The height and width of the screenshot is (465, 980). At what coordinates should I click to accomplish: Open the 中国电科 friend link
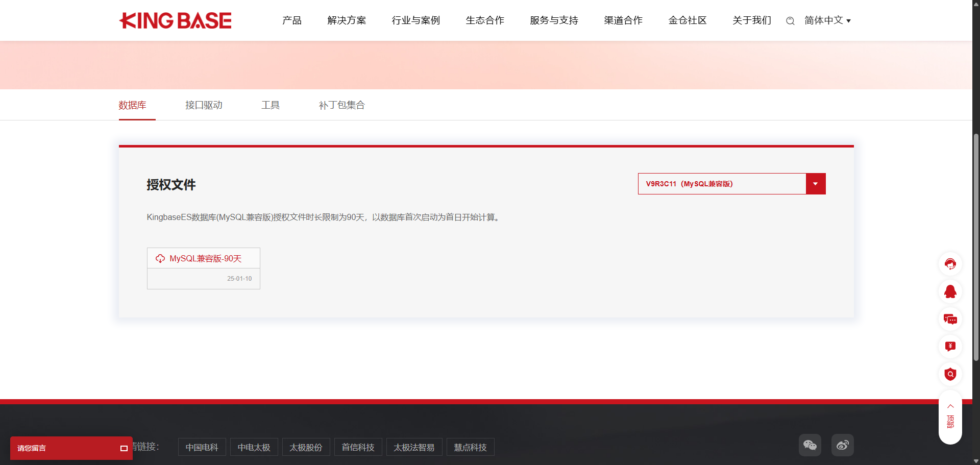pyautogui.click(x=202, y=447)
